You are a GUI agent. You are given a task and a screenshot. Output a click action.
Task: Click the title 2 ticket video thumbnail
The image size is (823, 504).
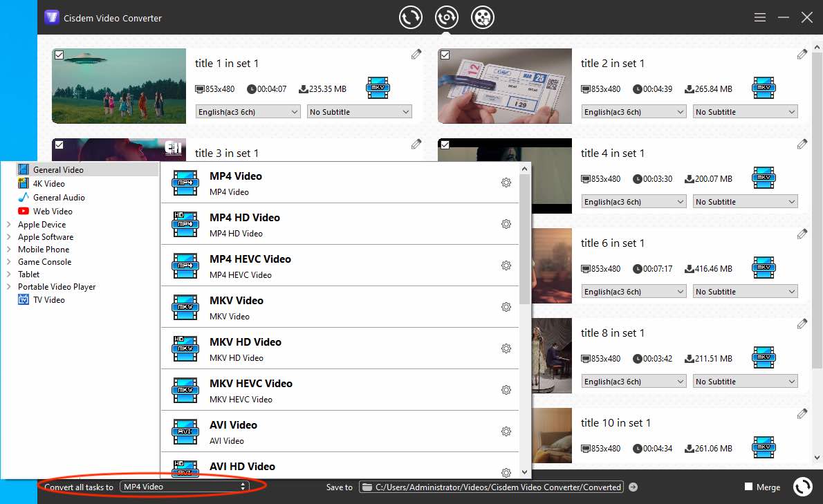tap(505, 86)
